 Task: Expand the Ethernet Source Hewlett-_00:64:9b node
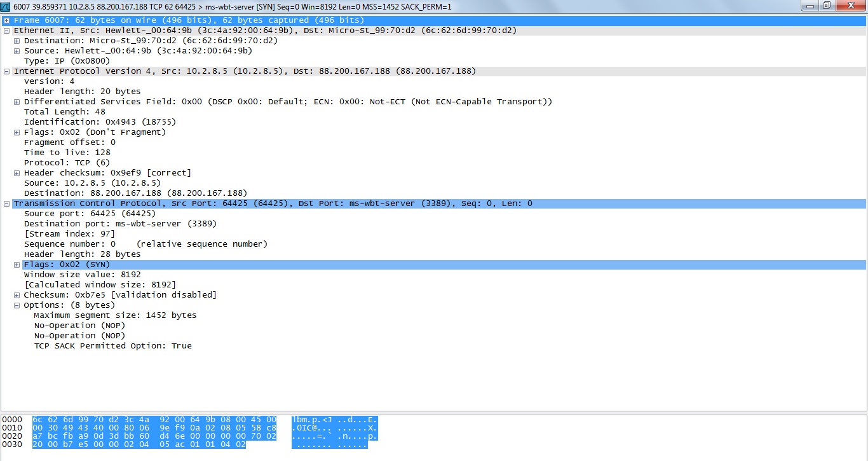coord(17,51)
